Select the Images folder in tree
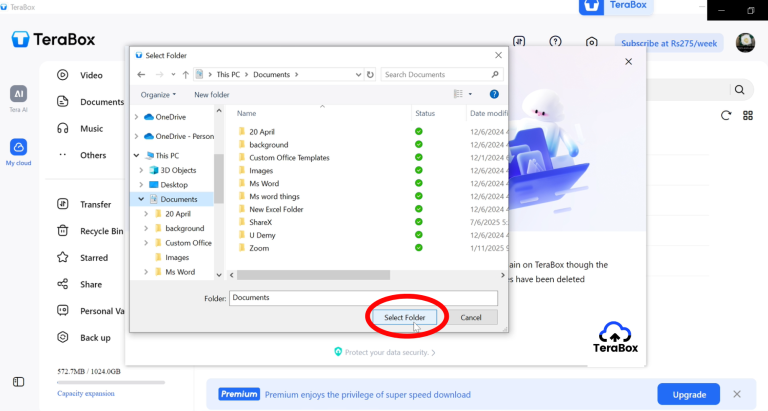Screen dimensions: 768x411 (x=176, y=257)
